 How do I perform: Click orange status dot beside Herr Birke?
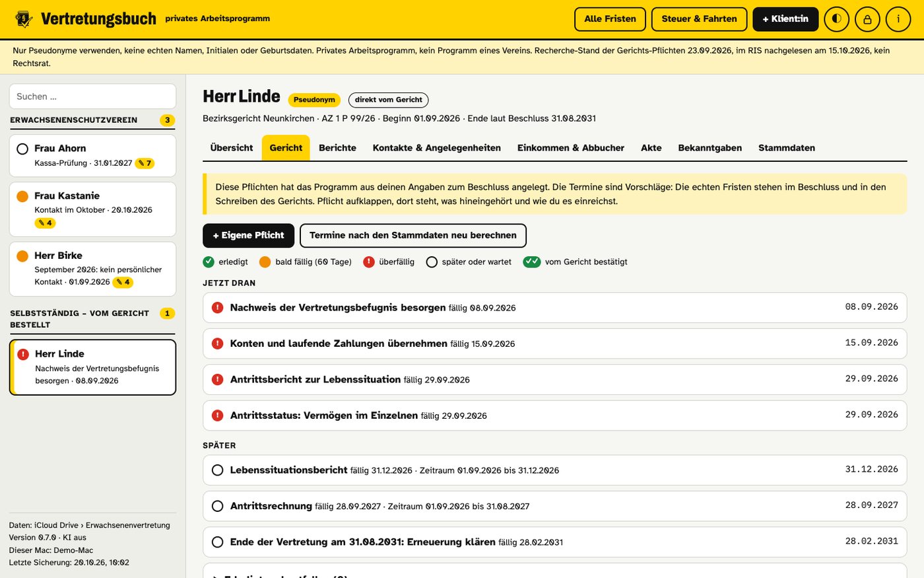pos(22,256)
